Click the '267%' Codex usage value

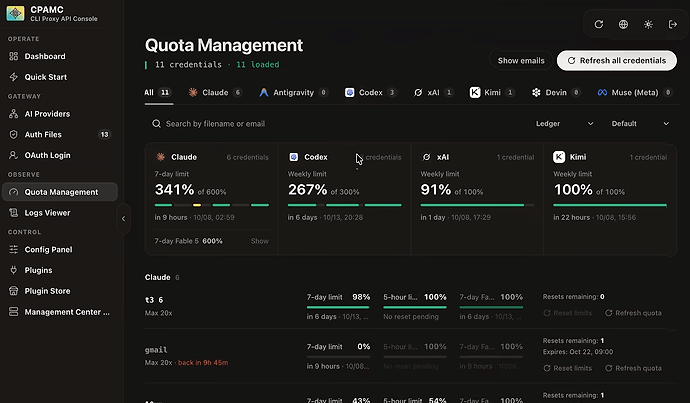(x=308, y=190)
